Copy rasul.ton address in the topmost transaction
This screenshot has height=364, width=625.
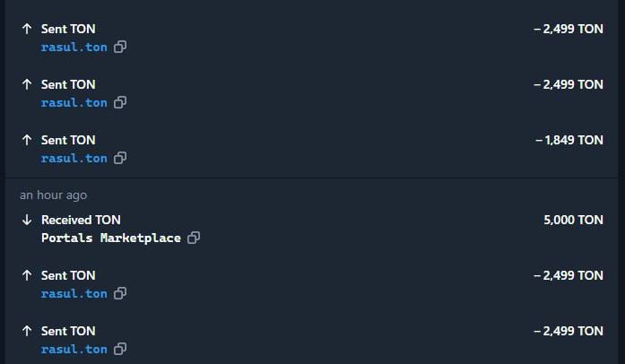coord(120,48)
